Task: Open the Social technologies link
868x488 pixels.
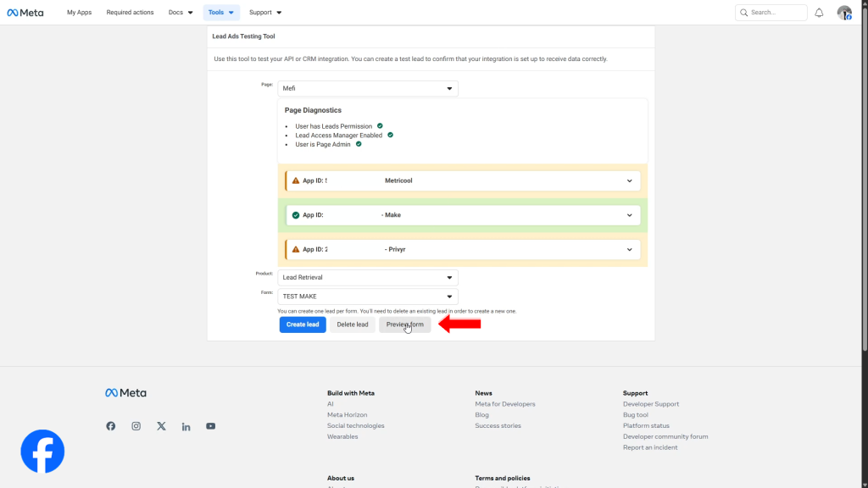Action: (x=355, y=425)
